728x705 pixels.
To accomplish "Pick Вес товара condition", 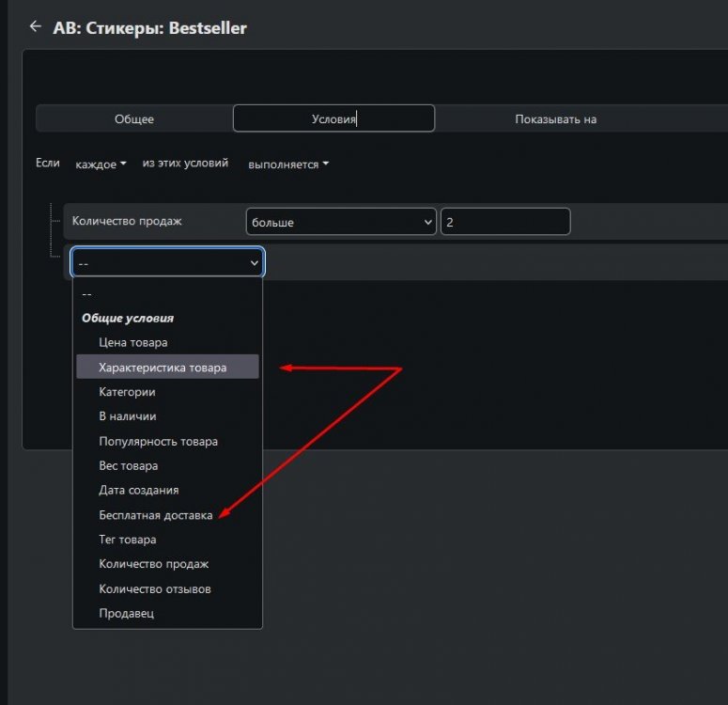I will coord(167,465).
